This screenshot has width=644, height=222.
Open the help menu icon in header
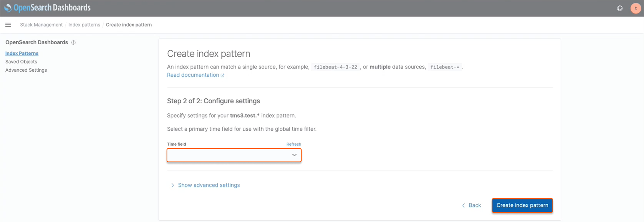point(620,8)
